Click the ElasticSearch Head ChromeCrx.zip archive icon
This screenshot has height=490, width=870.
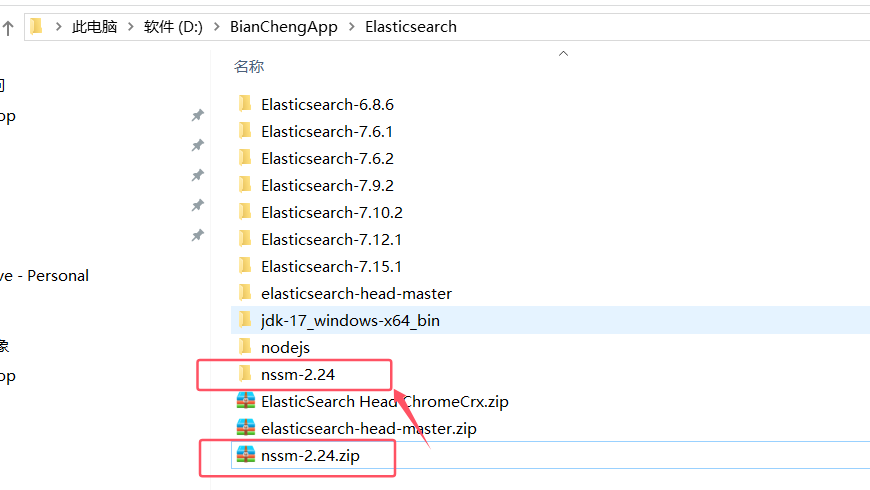click(246, 401)
